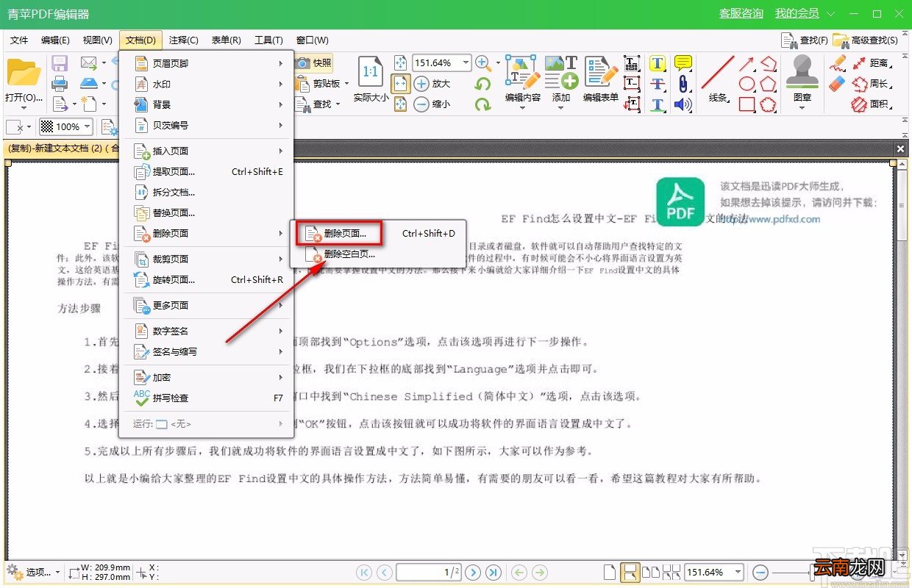Select the red rectangle shape tool
The height and width of the screenshot is (588, 912).
(747, 104)
